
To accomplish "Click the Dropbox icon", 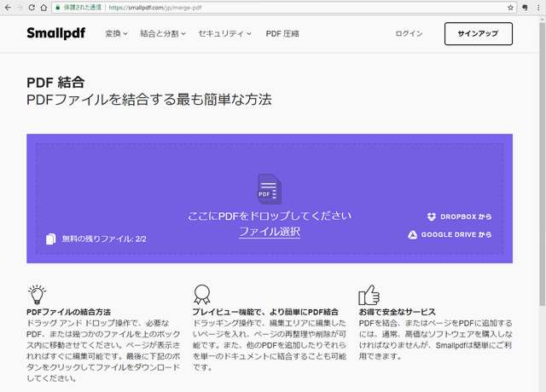I will (x=432, y=216).
